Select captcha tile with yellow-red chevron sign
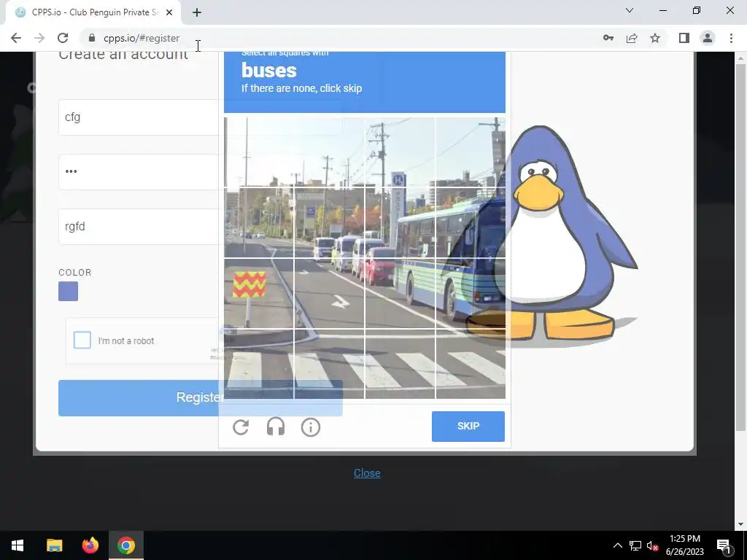Screen dimensions: 747x560 259,293
